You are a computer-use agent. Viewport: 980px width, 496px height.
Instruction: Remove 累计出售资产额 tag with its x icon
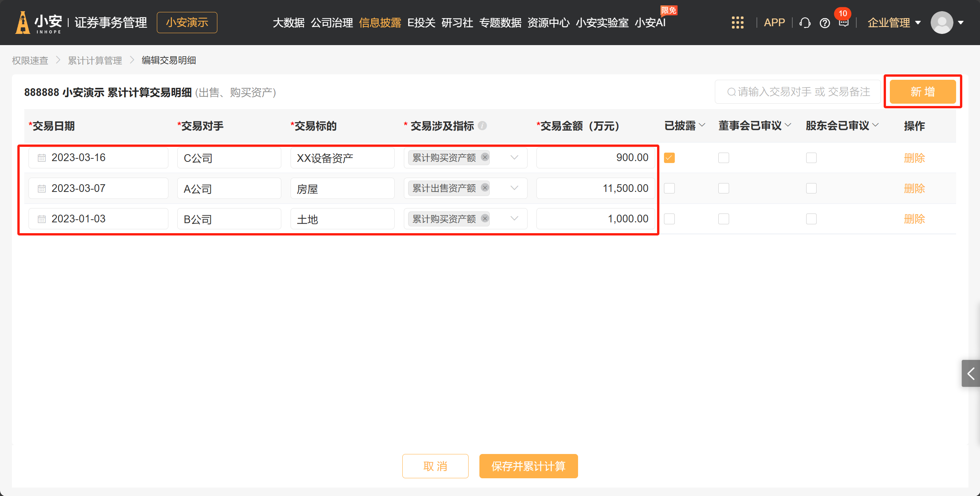point(485,188)
